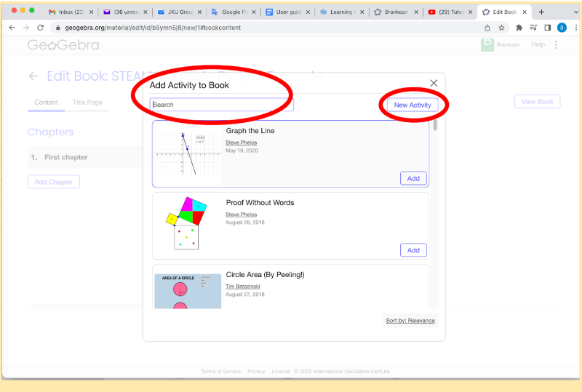This screenshot has width=582, height=392.
Task: Open the media control playlist icon
Action: 533,28
